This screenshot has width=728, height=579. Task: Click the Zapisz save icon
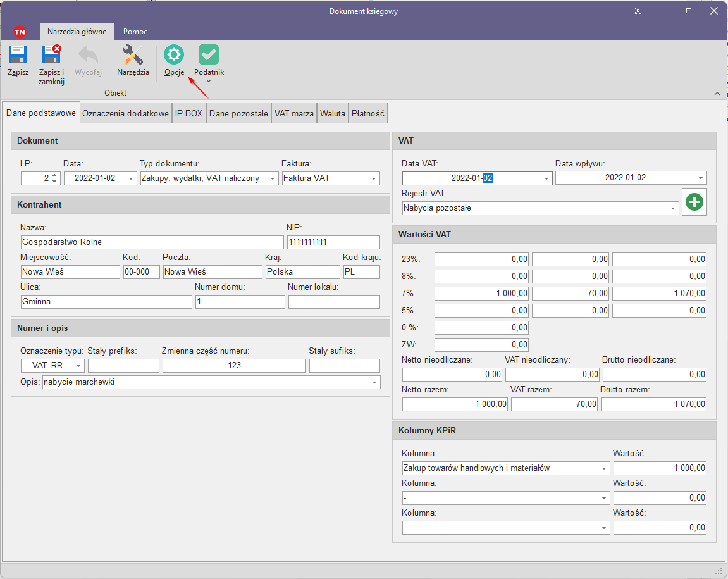(x=18, y=56)
